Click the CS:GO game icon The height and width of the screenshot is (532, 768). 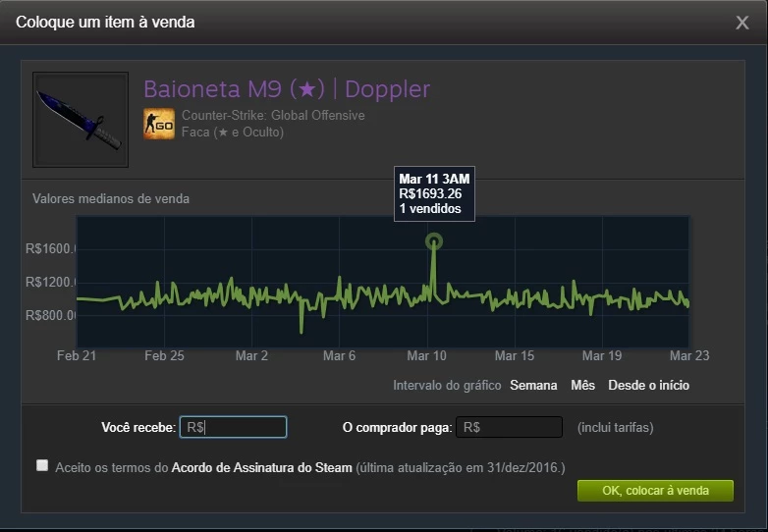coord(159,124)
